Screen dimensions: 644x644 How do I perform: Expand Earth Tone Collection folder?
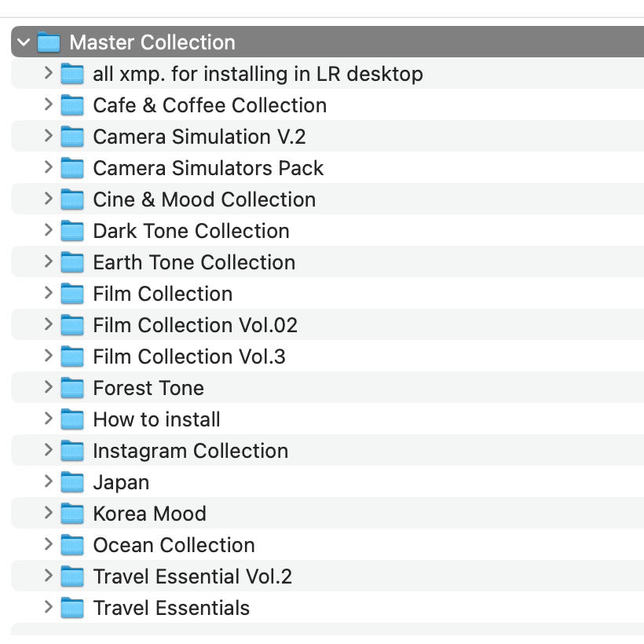49,262
